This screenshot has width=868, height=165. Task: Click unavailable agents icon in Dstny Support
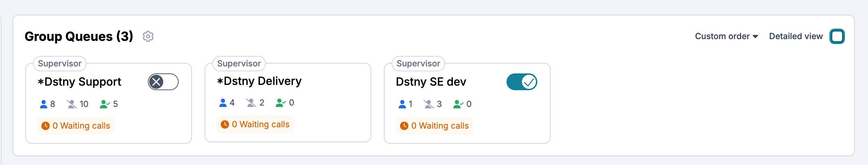click(x=72, y=104)
